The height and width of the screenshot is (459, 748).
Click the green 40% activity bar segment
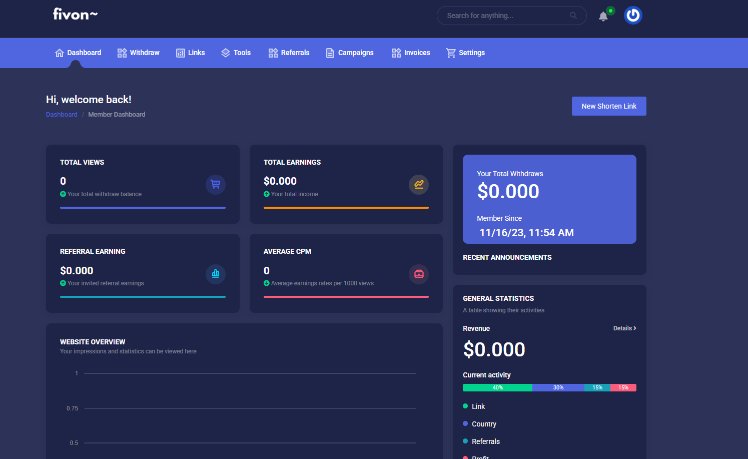pos(497,387)
